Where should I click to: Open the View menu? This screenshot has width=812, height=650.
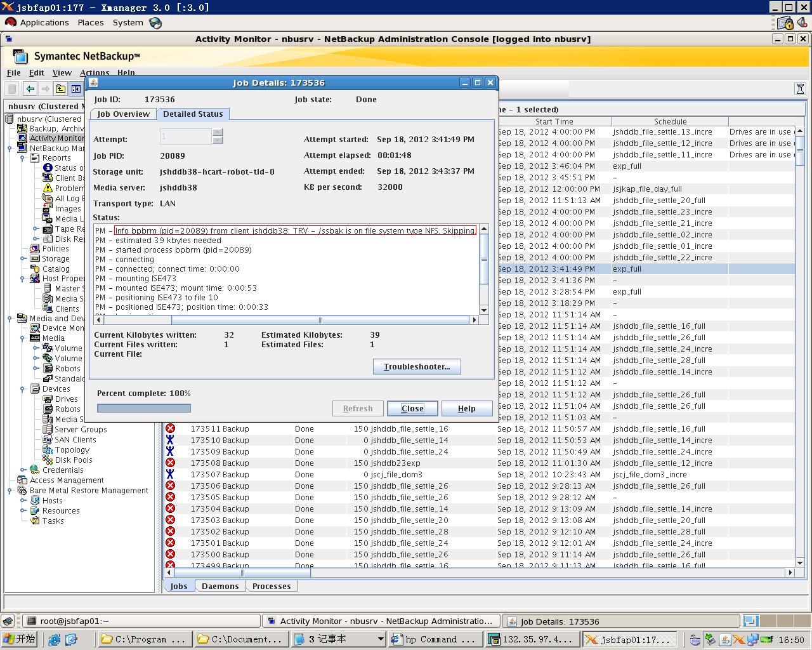(62, 73)
